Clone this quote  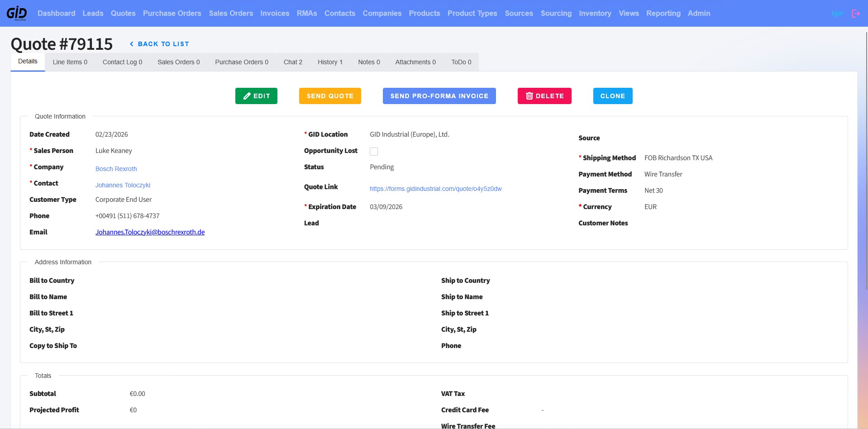[613, 96]
